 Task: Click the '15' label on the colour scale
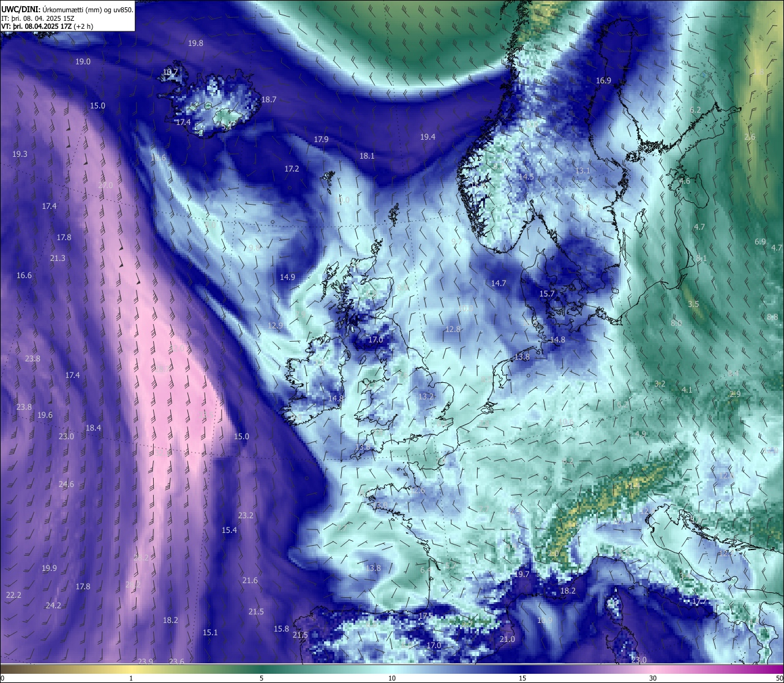pos(522,678)
